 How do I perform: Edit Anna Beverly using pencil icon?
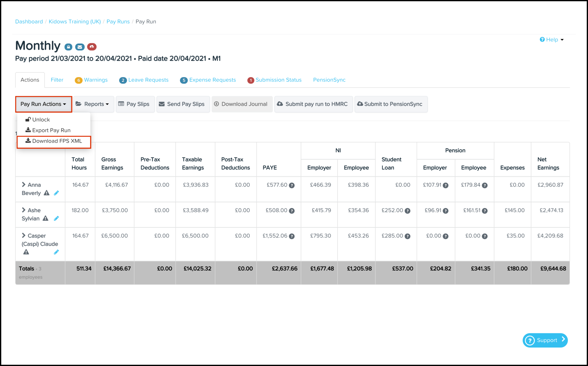click(x=56, y=193)
